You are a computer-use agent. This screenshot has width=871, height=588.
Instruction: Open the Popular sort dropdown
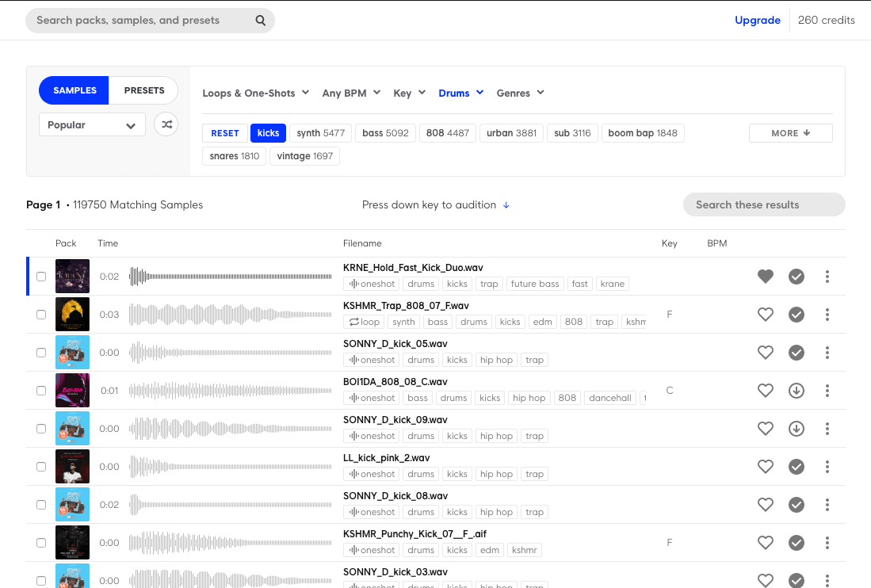(92, 125)
